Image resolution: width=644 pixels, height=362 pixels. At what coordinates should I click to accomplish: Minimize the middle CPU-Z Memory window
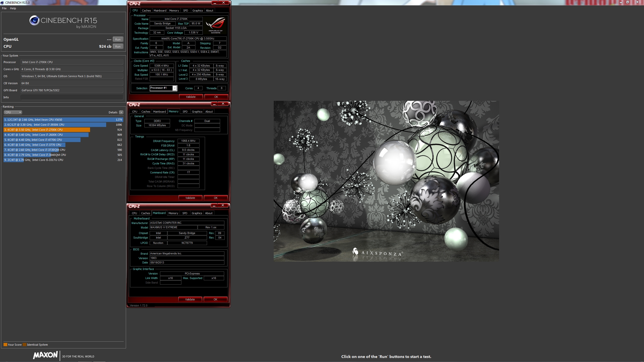[x=214, y=104]
